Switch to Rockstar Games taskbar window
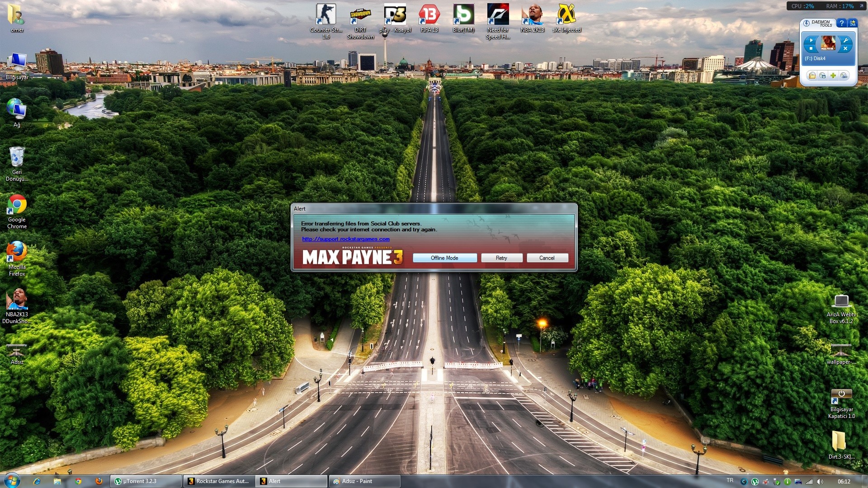The image size is (868, 488). pyautogui.click(x=219, y=481)
